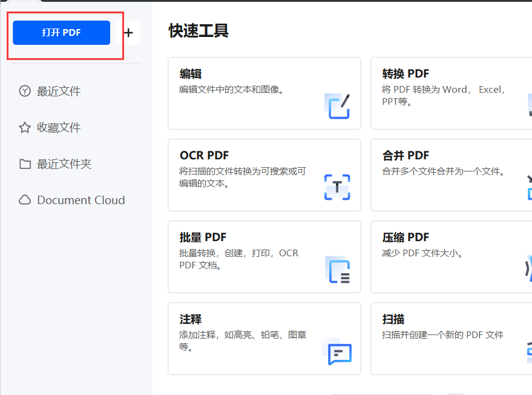Open the folder icon beside 最近文件夹

click(x=24, y=164)
